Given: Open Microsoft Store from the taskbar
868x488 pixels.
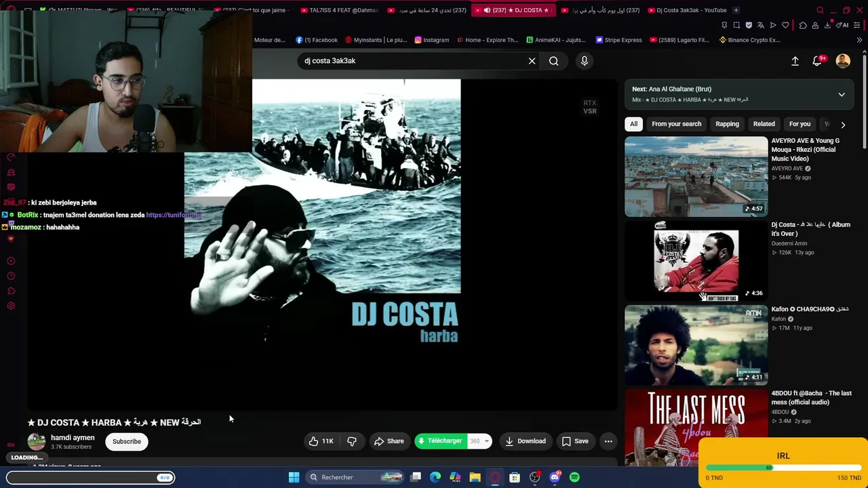Looking at the screenshot, I should [515, 477].
